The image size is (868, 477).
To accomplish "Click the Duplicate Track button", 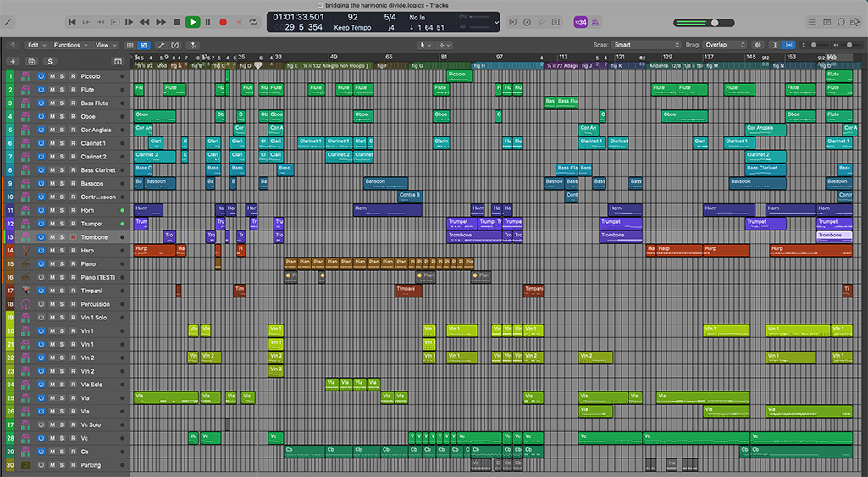I will point(31,62).
